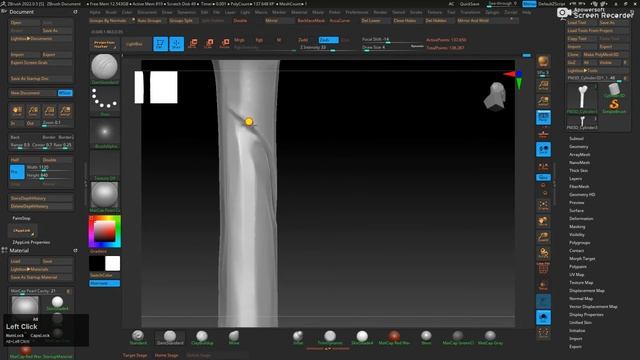Expand the Morph Target sub-palette
The height and width of the screenshot is (360, 640).
coord(582,259)
